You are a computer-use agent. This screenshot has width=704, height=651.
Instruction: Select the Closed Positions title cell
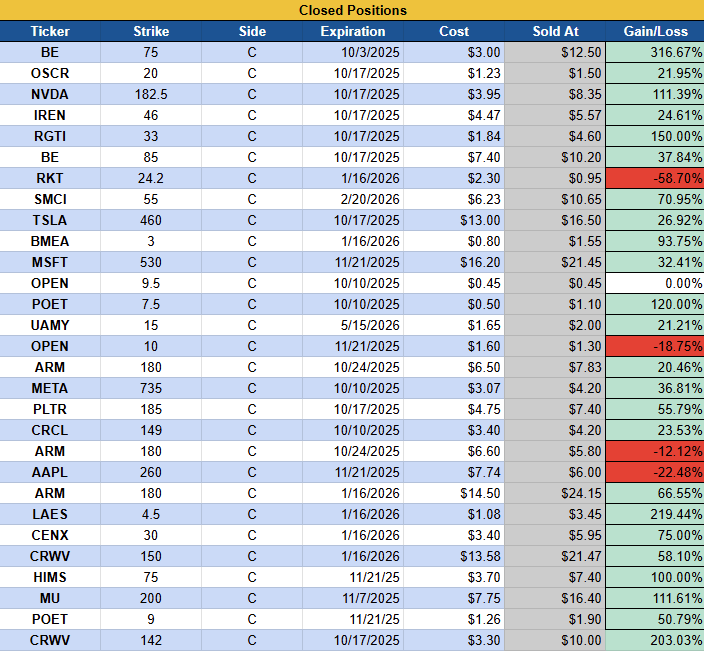click(352, 10)
